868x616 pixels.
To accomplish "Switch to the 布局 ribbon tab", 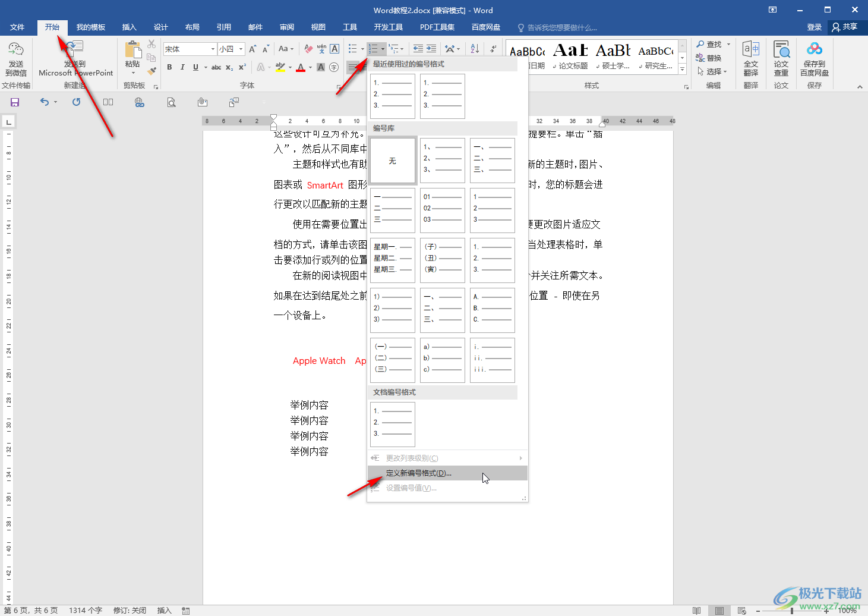I will (x=192, y=27).
